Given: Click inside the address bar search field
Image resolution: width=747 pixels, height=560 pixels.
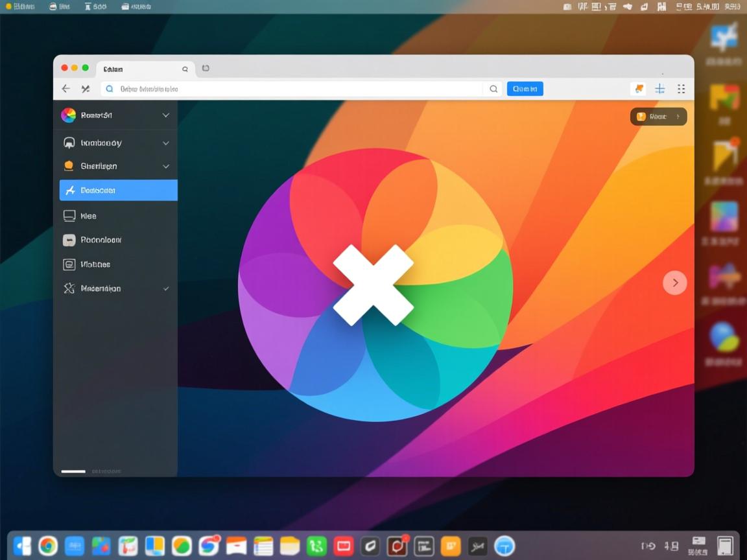Looking at the screenshot, I should pos(292,89).
